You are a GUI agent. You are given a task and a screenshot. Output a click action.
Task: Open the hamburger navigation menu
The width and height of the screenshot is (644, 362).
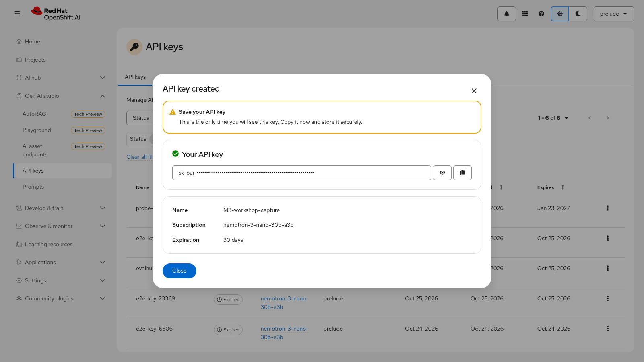point(17,14)
